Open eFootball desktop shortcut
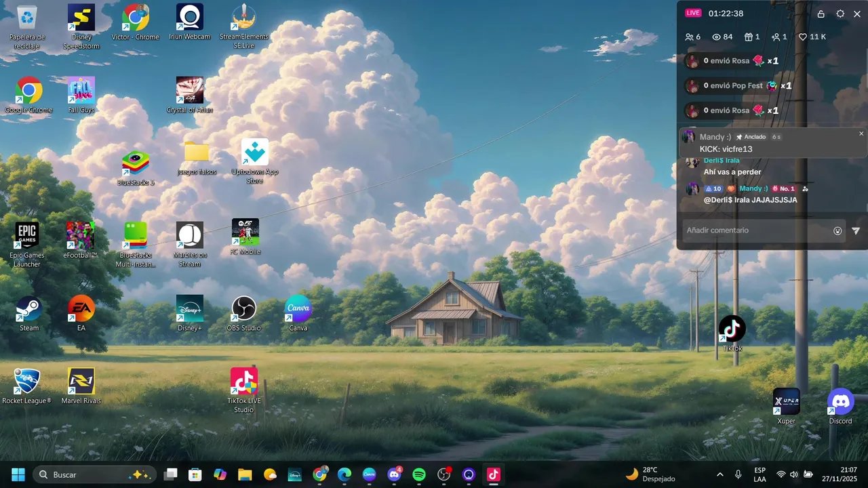The width and height of the screenshot is (868, 488). click(81, 241)
